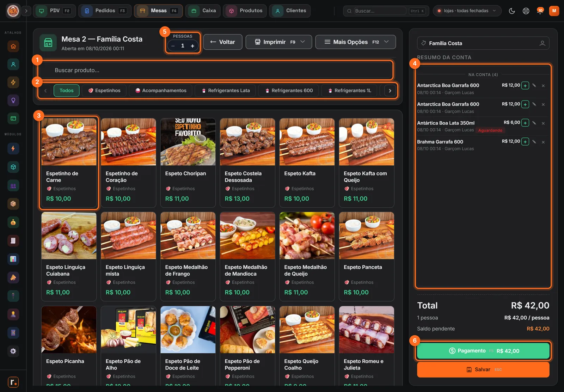Viewport: 564px width, 392px height.
Task: Save the order with Salvar
Action: [483, 370]
